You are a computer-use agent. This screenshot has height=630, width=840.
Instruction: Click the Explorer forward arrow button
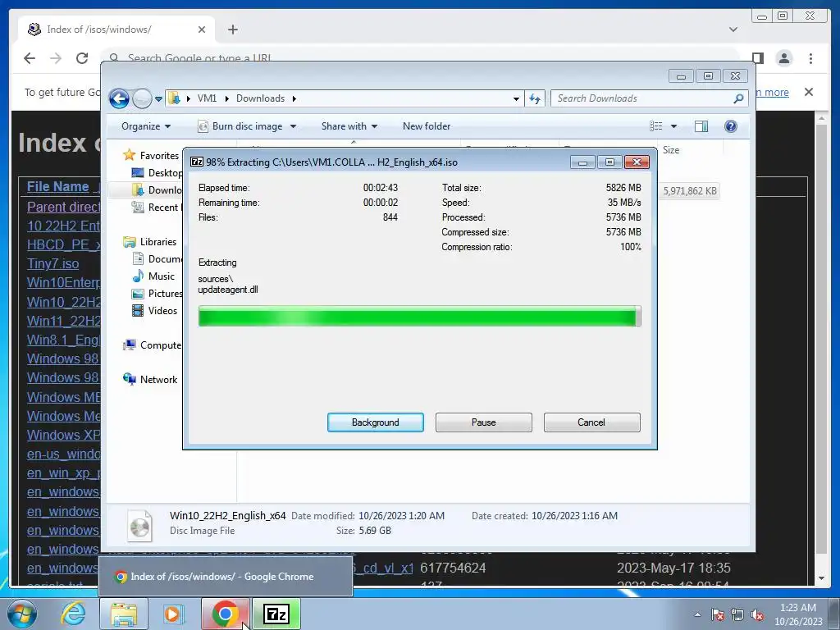point(142,98)
